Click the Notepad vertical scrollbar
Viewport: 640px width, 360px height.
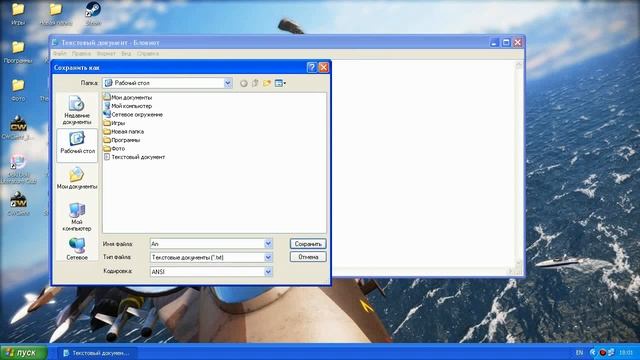[x=519, y=163]
